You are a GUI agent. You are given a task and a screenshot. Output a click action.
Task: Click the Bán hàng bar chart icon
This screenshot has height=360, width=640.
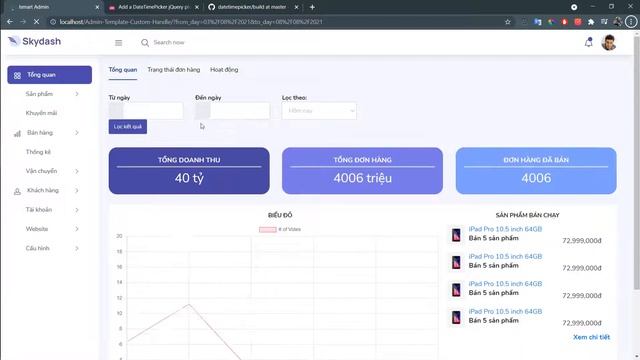tap(17, 133)
